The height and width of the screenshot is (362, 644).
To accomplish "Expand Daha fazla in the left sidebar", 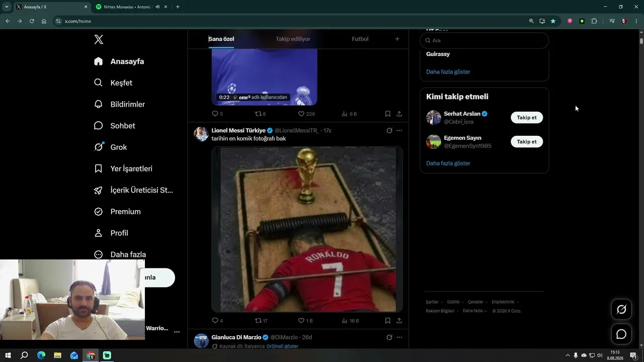I will point(120,254).
